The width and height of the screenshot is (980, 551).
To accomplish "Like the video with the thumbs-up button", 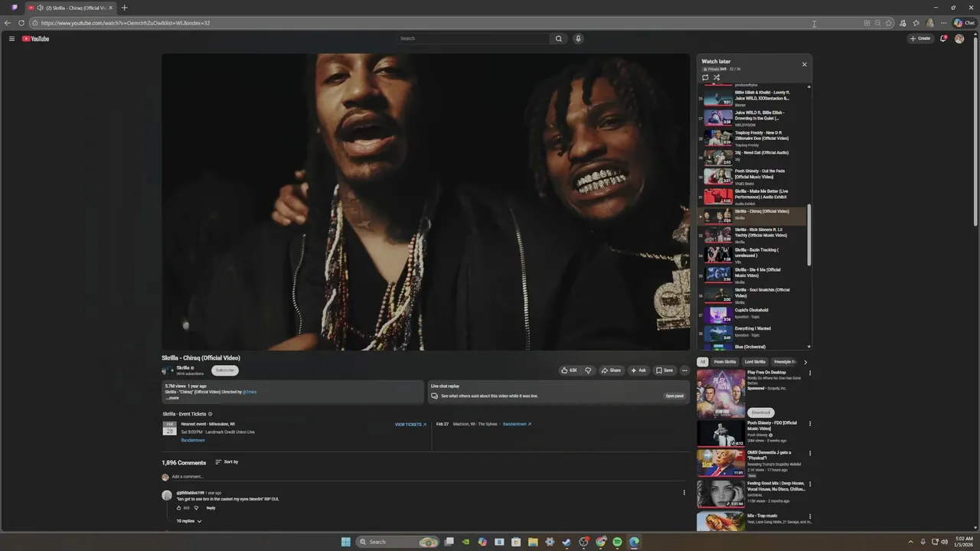I will coord(569,370).
